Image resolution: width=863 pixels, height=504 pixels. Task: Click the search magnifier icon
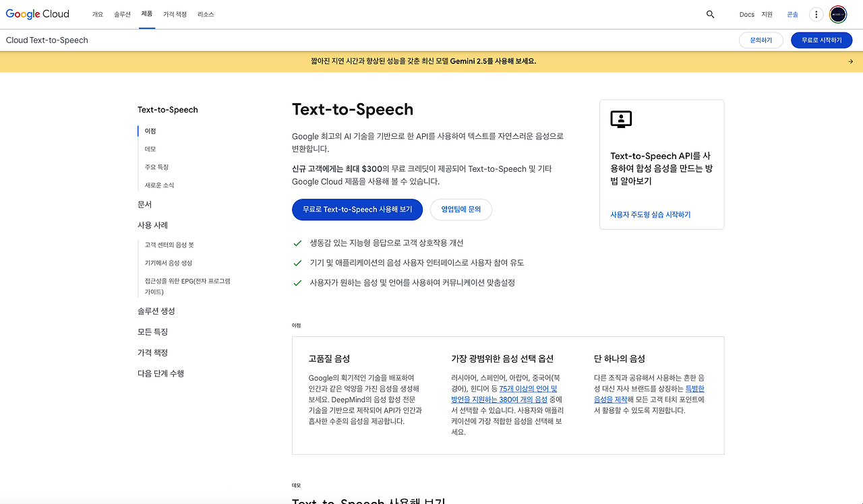point(710,14)
